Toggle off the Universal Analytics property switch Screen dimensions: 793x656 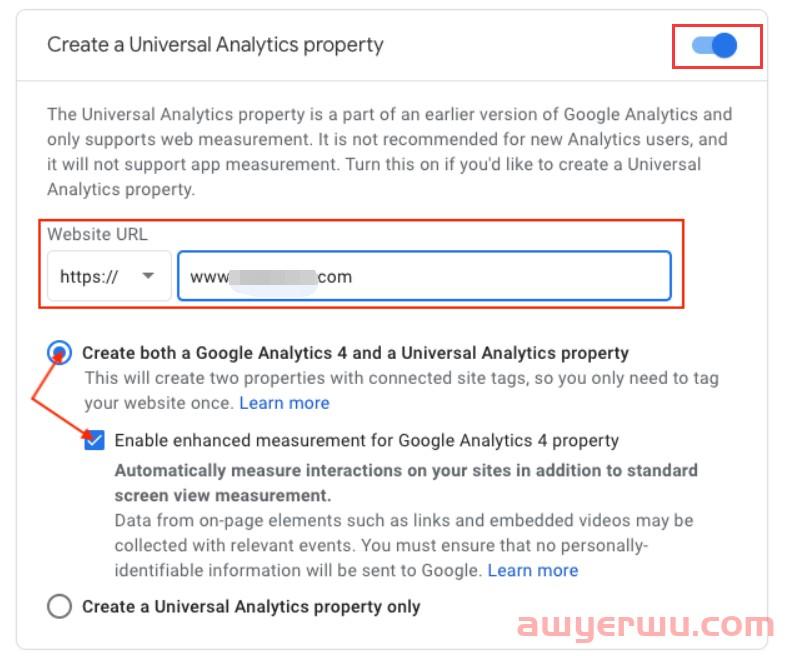(x=716, y=46)
